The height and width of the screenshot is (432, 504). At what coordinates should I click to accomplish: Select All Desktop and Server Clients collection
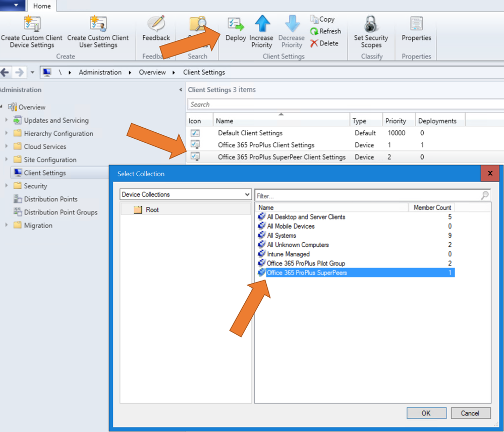coord(356,217)
